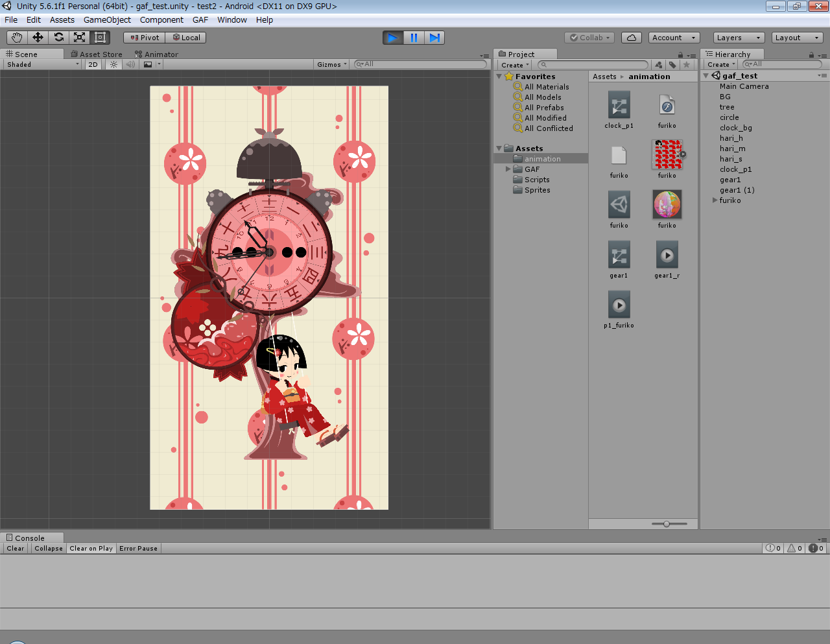Viewport: 830px width, 644px height.
Task: Select the Scale tool
Action: (x=79, y=38)
